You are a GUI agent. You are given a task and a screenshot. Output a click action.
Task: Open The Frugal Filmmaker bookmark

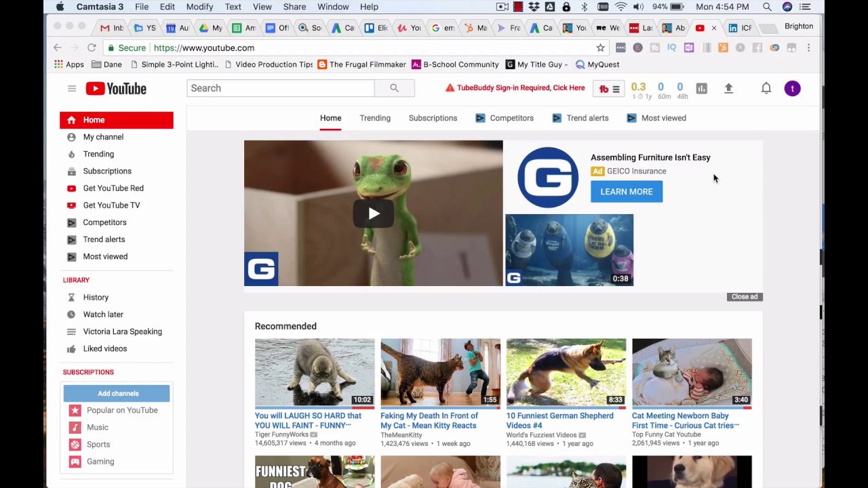(x=361, y=64)
